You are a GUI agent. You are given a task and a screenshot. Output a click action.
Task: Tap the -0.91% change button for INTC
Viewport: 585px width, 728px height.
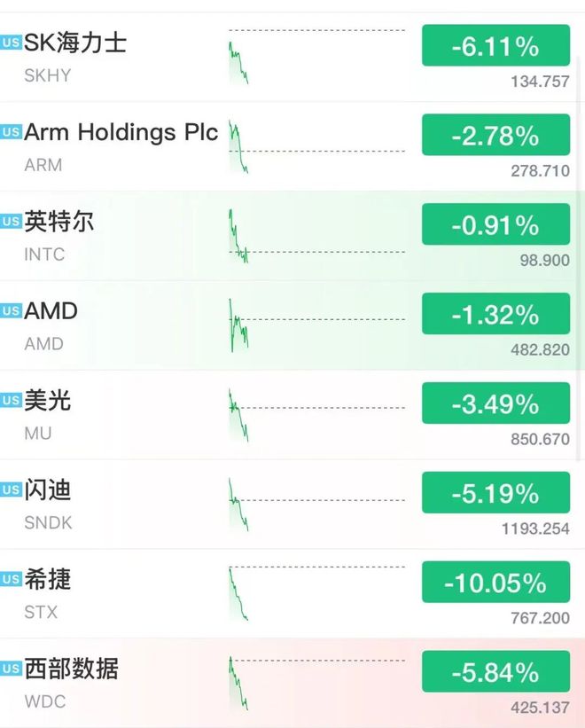pos(495,224)
